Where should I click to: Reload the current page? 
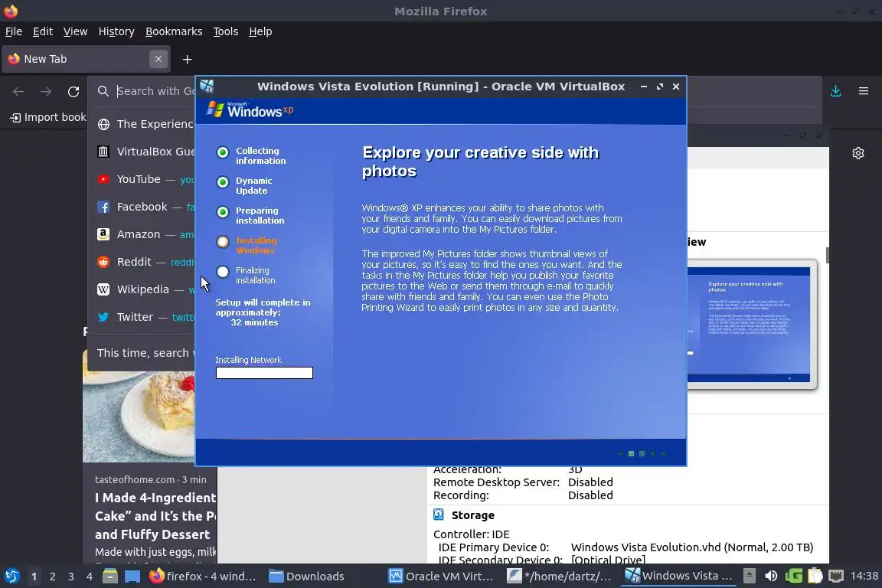pyautogui.click(x=73, y=91)
